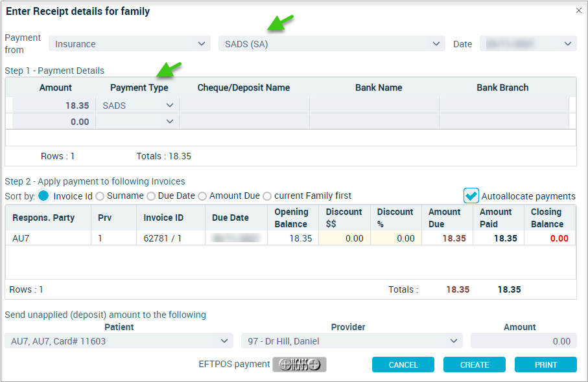Click Amount Paid cell for invoice 62781
588x382 pixels.
[x=499, y=238]
